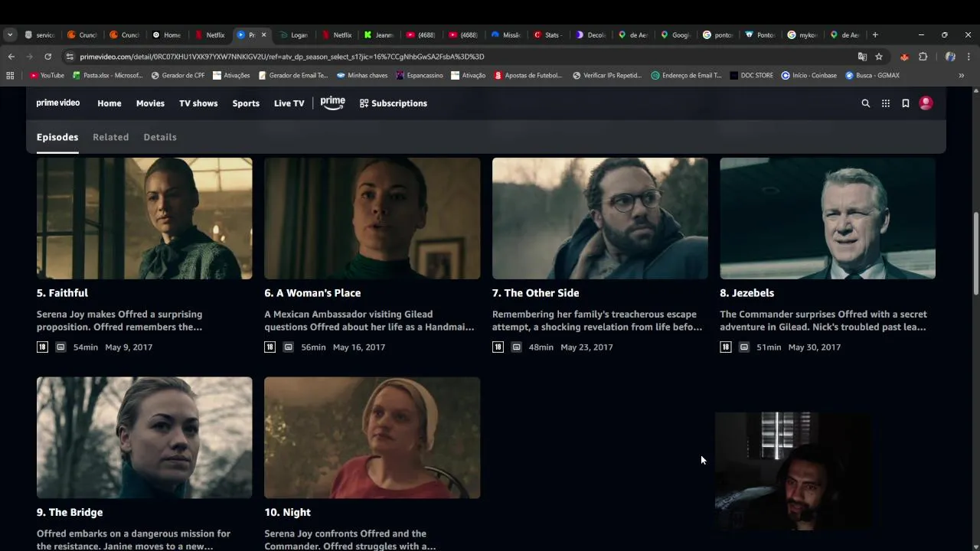Open a new browser tab with the plus icon
Viewport: 980px width, 551px height.
click(875, 34)
